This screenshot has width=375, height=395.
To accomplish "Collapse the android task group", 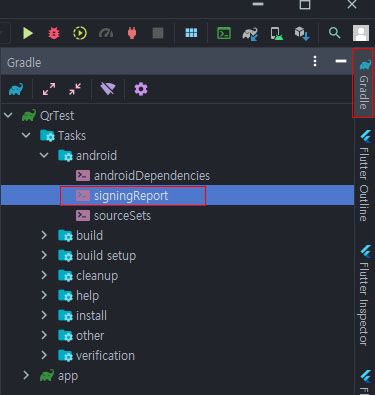I will tap(44, 156).
